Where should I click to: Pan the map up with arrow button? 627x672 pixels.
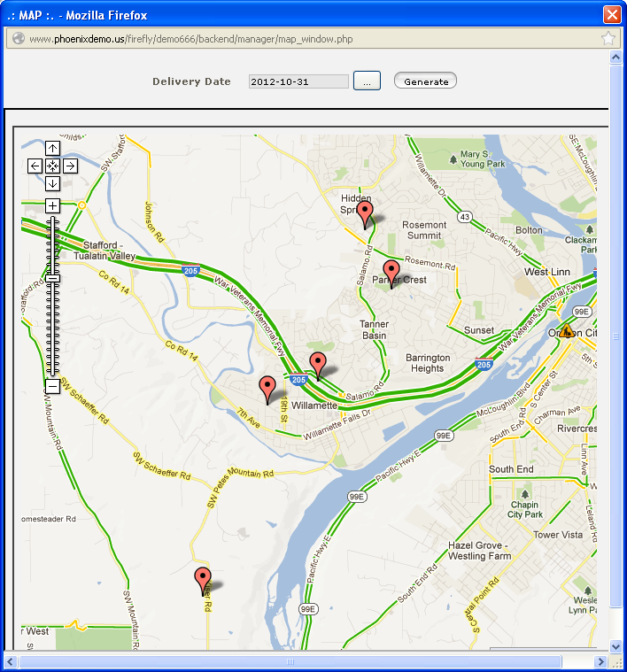click(x=53, y=149)
